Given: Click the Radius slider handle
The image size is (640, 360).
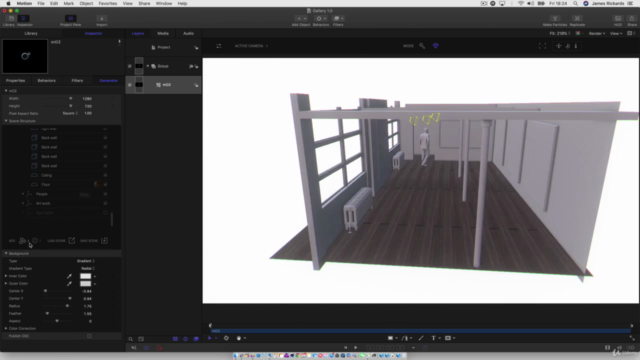Looking at the screenshot, I should click(67, 306).
